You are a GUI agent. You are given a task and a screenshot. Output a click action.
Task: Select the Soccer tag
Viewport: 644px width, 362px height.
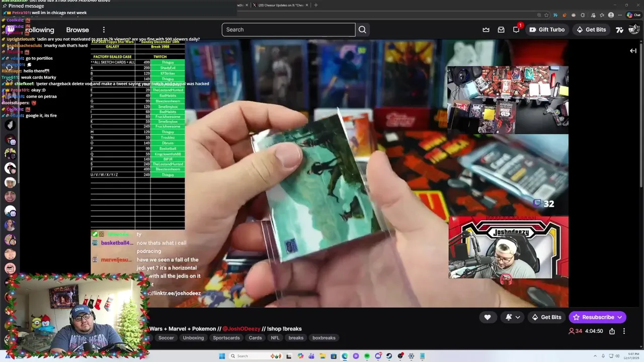(x=166, y=338)
